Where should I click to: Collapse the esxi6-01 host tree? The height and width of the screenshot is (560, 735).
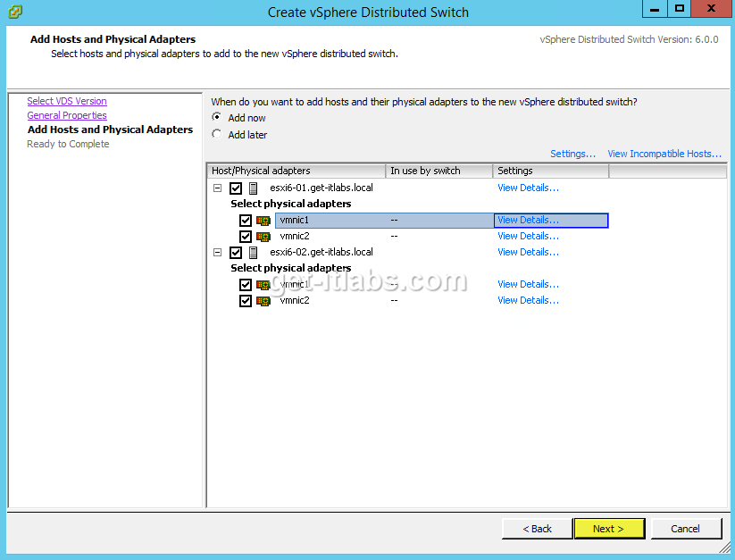pos(217,188)
